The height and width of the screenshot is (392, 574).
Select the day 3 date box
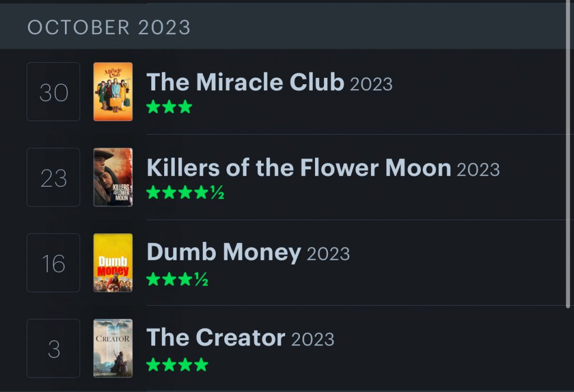(x=53, y=348)
